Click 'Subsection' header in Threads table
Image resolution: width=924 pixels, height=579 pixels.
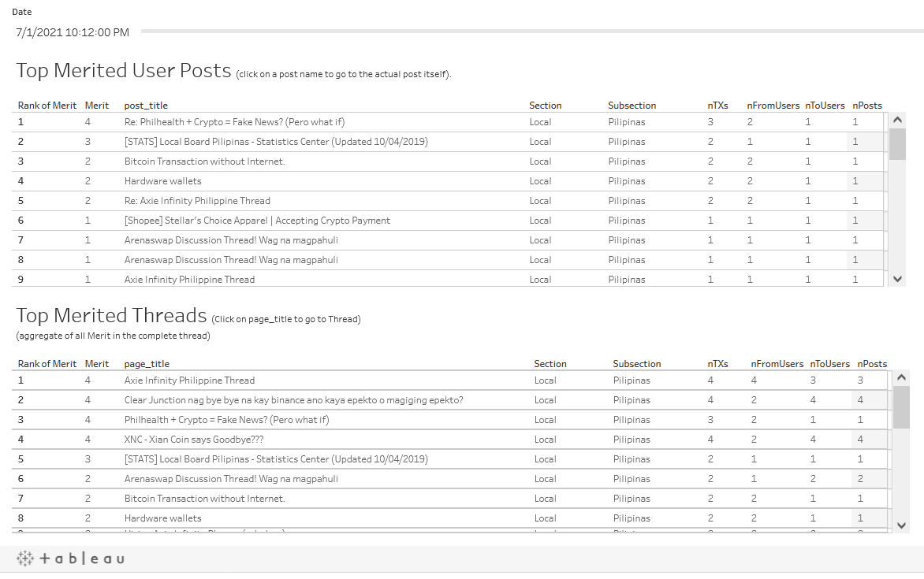(x=636, y=364)
